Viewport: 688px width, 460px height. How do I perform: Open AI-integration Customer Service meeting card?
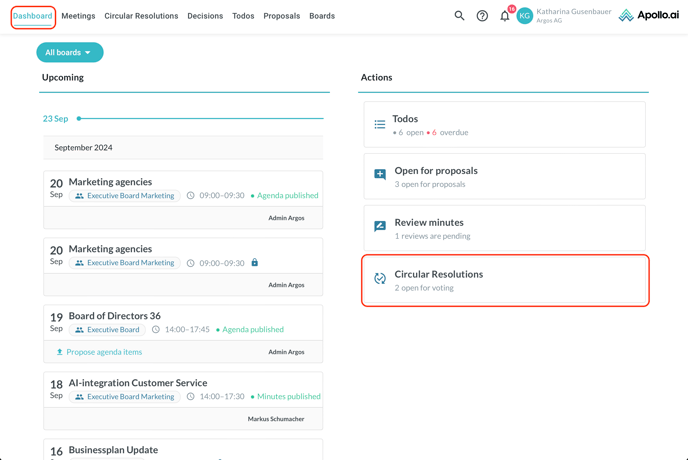pyautogui.click(x=137, y=383)
